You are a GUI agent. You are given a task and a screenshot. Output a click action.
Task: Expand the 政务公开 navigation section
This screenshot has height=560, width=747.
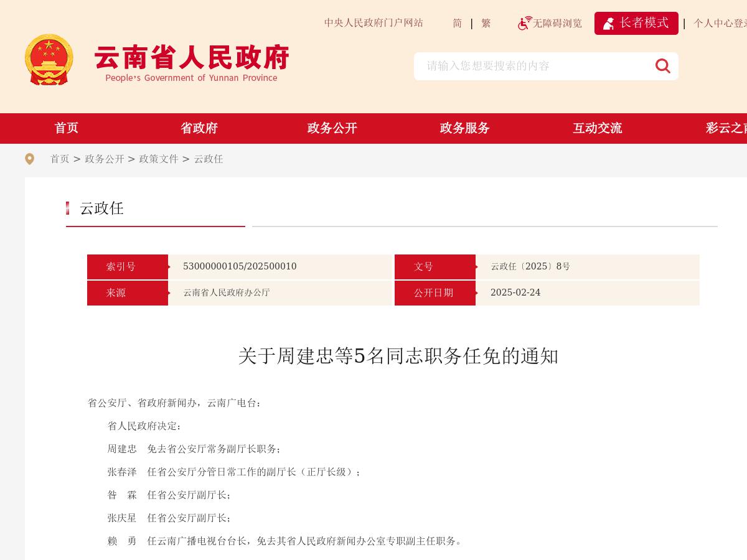pos(332,128)
